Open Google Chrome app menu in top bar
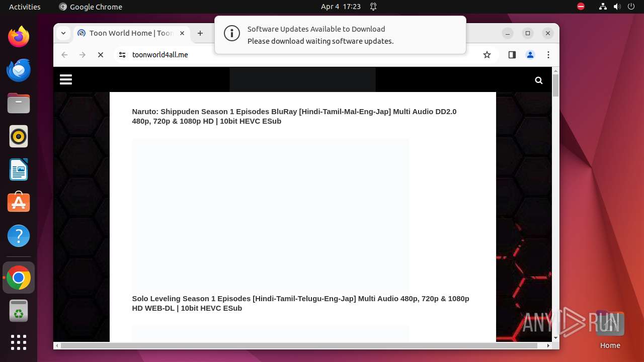Image resolution: width=644 pixels, height=362 pixels. point(91,7)
